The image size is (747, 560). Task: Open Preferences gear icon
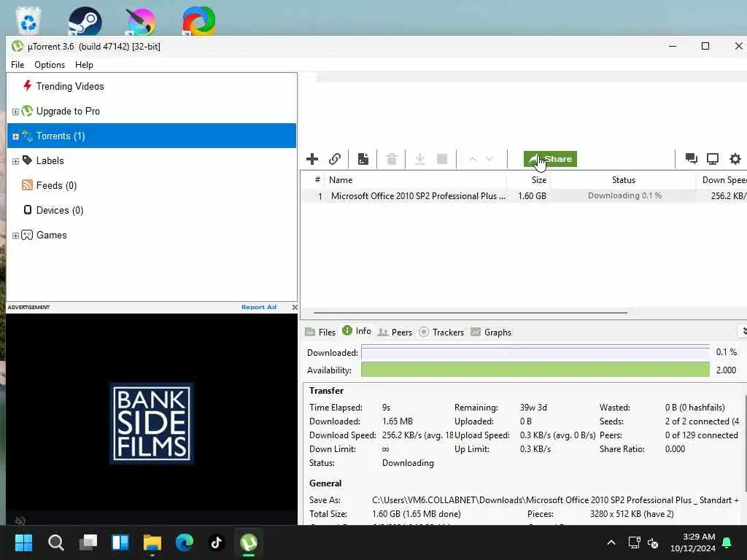735,158
